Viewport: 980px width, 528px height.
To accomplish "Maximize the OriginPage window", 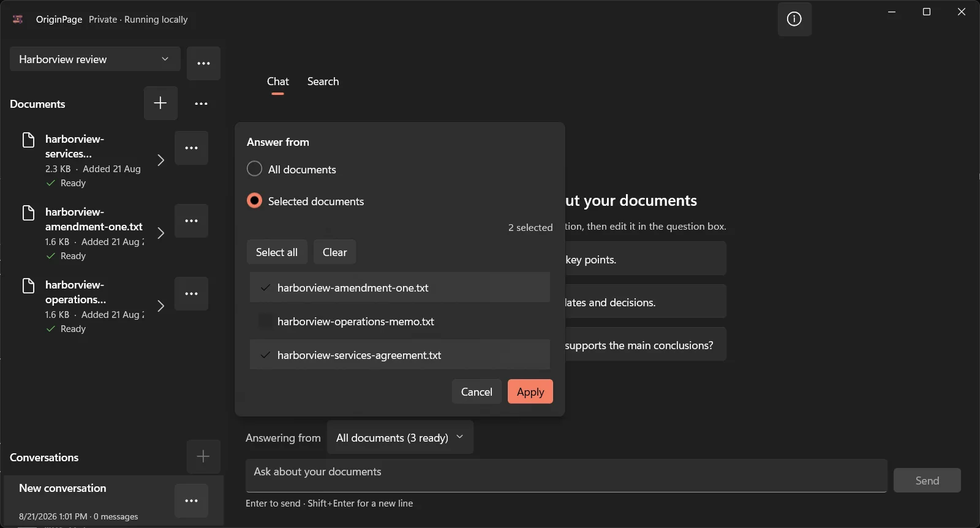I will coord(927,12).
